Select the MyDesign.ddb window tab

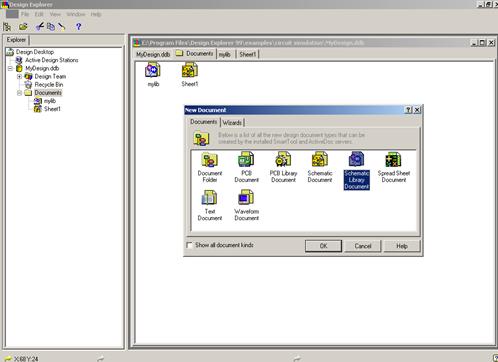pyautogui.click(x=153, y=54)
